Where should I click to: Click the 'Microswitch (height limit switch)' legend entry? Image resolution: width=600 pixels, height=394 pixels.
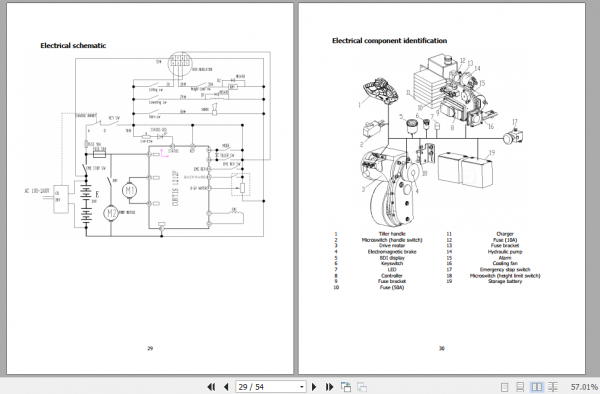click(505, 275)
